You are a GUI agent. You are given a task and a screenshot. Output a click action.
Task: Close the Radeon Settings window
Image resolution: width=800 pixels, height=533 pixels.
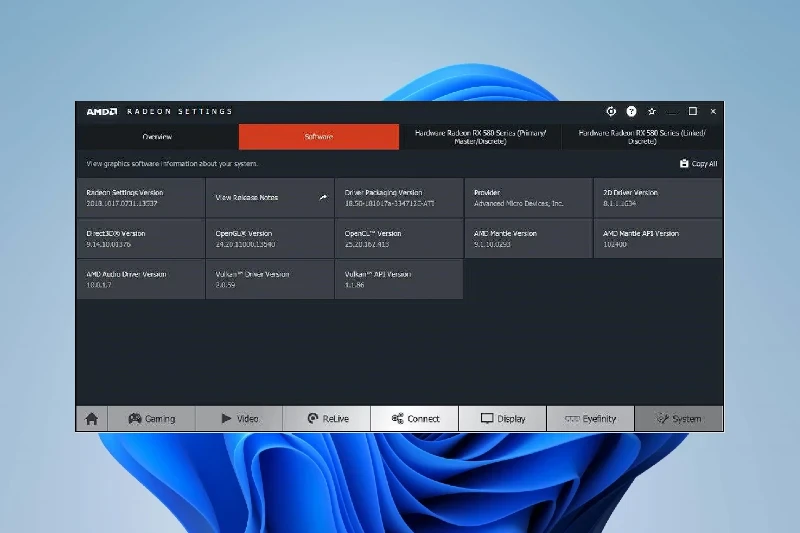point(713,111)
